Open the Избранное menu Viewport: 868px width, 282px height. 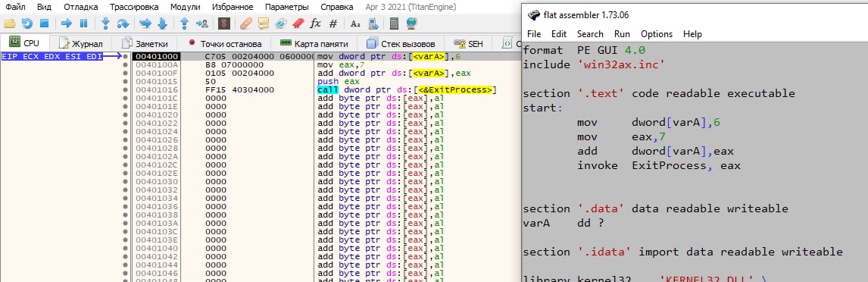233,8
